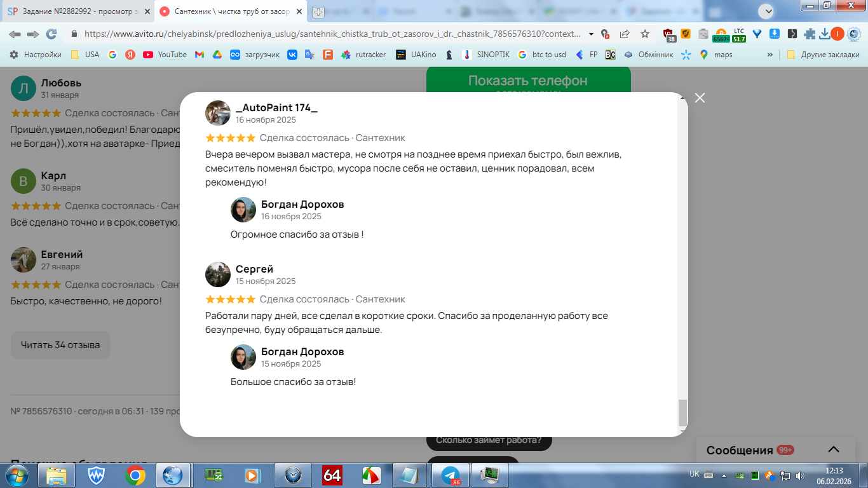868x488 pixels.
Task: Open the browser extensions puzzle icon
Action: pyautogui.click(x=810, y=34)
